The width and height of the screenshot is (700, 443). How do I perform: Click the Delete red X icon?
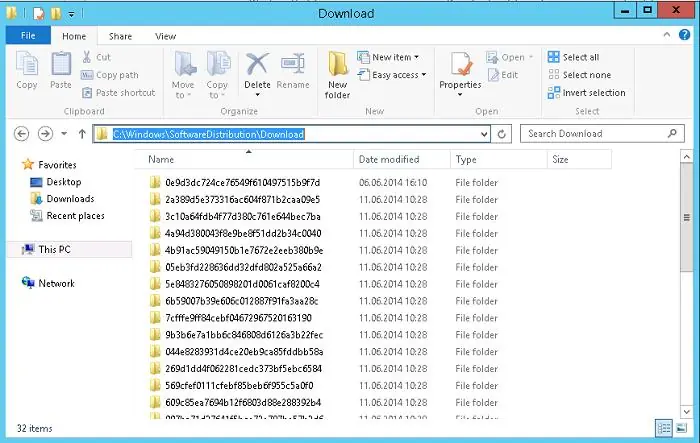(257, 63)
